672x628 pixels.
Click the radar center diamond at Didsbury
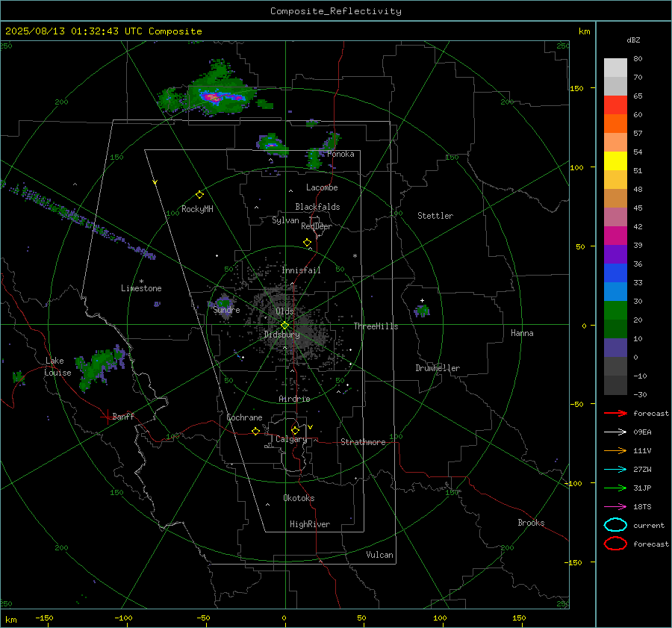coord(284,326)
